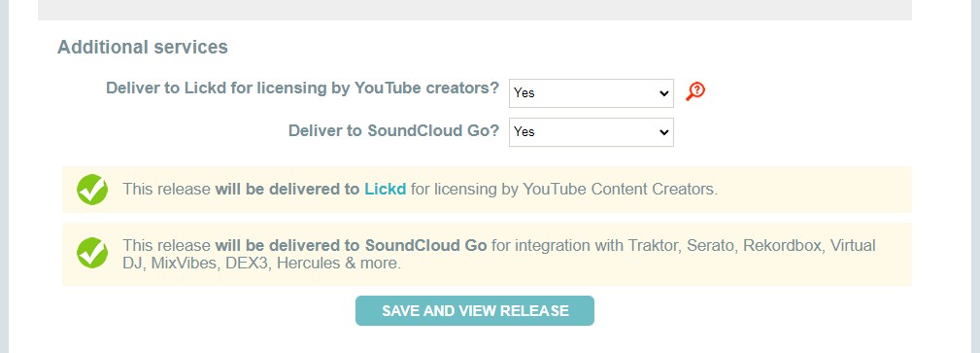Expand SoundCloud Go select using its chevron arrow
This screenshot has height=353, width=980.
pos(663,132)
